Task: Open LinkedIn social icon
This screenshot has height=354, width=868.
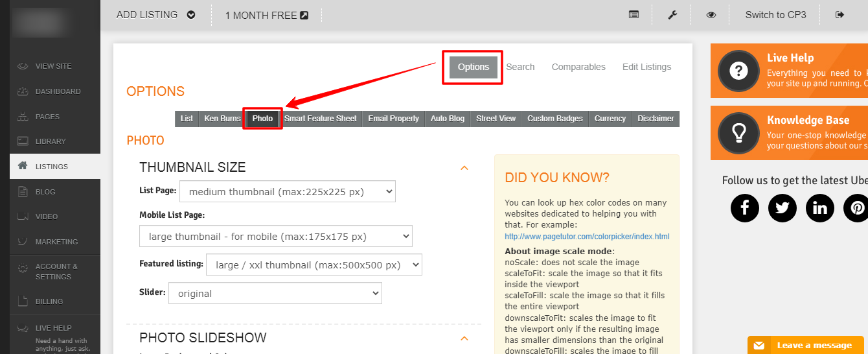Action: pyautogui.click(x=820, y=207)
